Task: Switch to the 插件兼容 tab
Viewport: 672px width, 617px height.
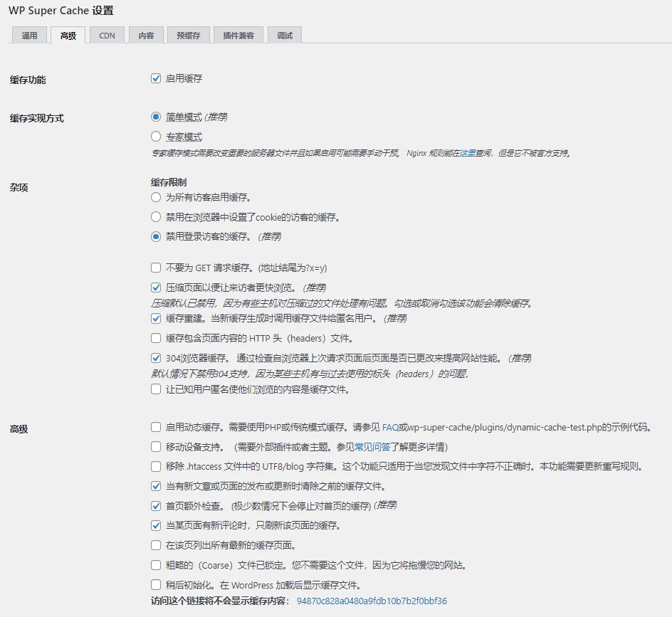Action: click(238, 35)
